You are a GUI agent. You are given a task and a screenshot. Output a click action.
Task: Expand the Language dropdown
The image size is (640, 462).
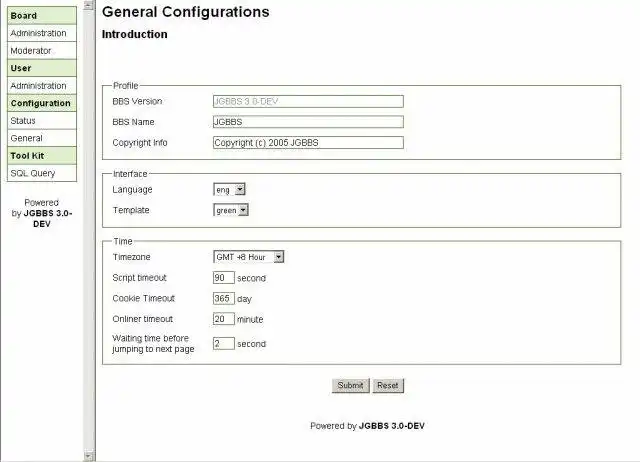coord(229,189)
